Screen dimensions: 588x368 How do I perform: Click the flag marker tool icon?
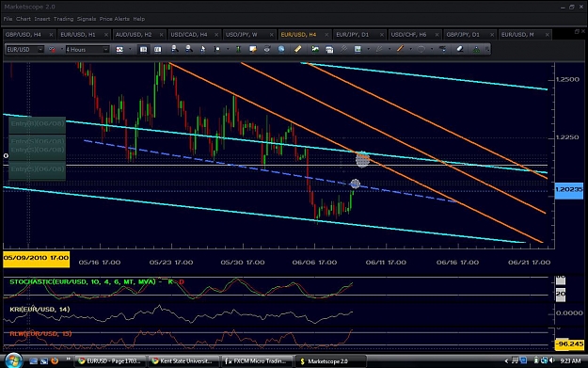click(x=217, y=49)
